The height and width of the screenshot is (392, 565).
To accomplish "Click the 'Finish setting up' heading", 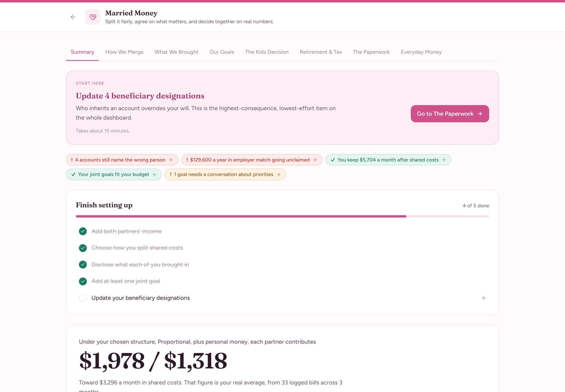I will 104,205.
